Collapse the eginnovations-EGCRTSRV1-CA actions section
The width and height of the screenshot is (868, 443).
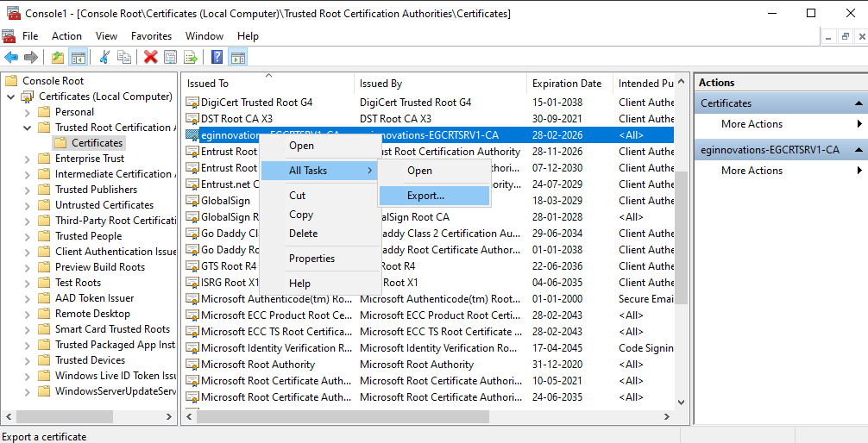pos(859,150)
